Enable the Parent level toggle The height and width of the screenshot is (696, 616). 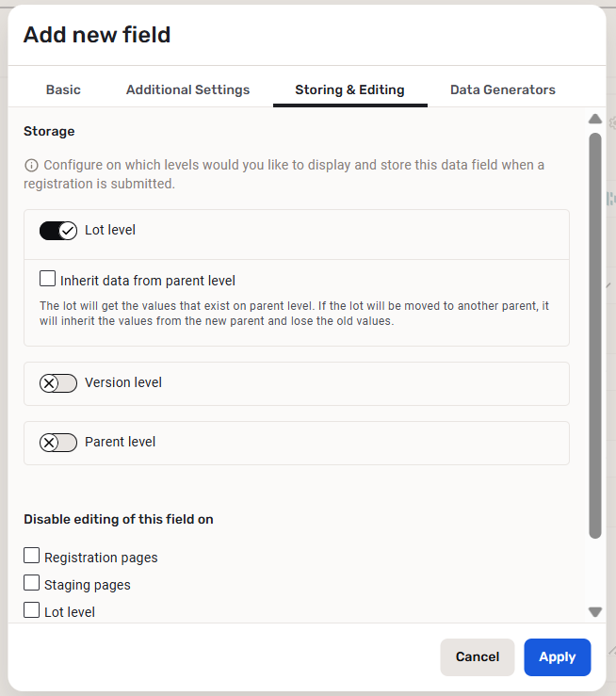coord(57,443)
